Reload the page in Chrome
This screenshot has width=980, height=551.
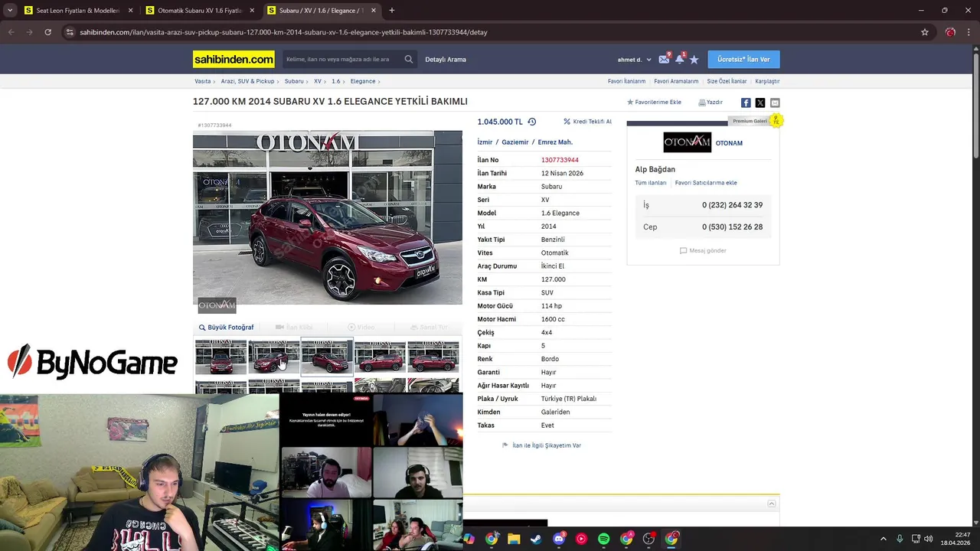coord(47,32)
